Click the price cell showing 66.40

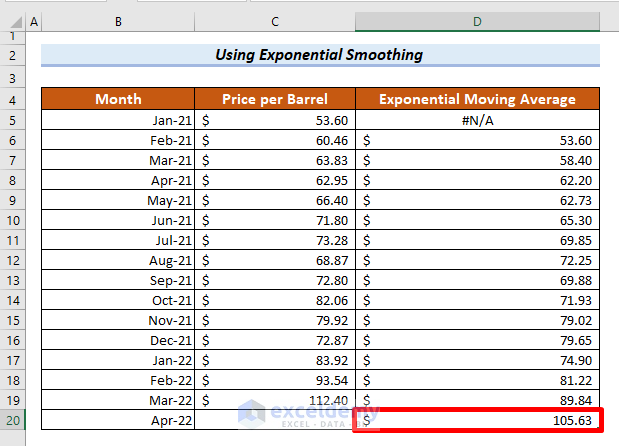point(275,200)
